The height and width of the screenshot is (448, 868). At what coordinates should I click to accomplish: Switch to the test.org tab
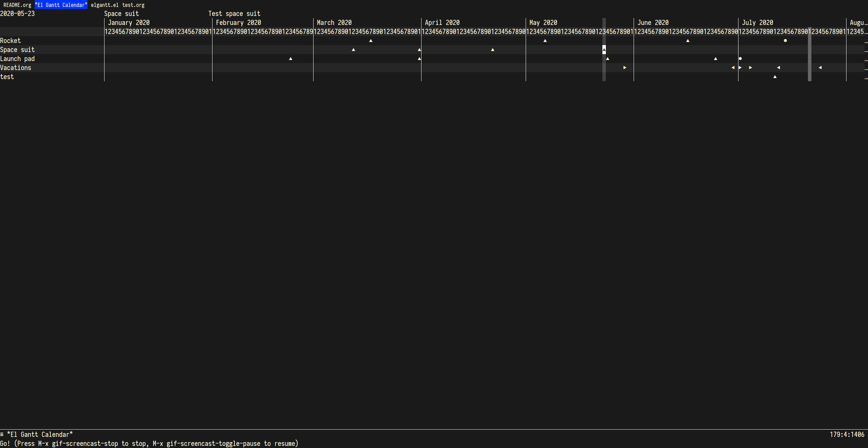[x=133, y=5]
